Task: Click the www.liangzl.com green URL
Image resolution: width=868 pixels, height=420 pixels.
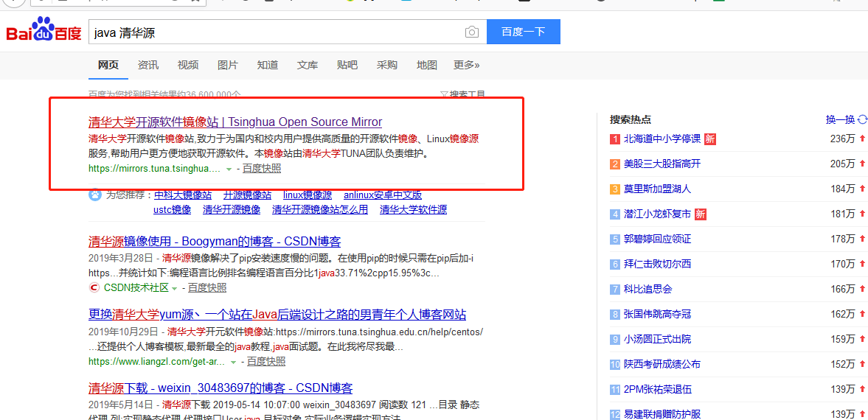Action: coord(156,361)
